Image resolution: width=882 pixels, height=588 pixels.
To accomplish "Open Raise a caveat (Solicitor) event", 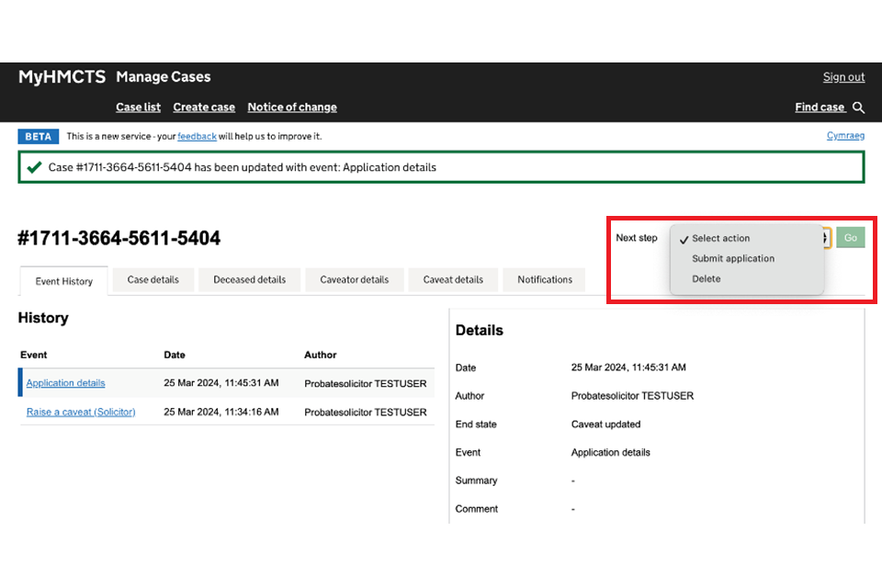I will pos(81,412).
